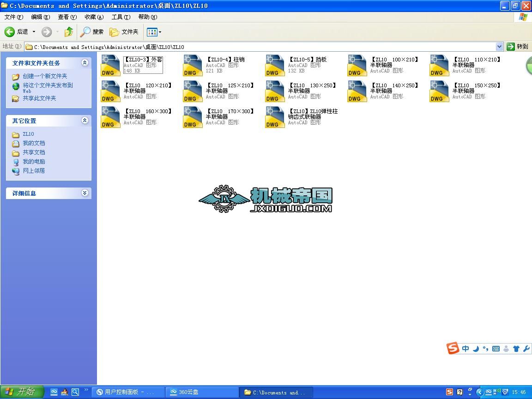The image size is (532, 399).
Task: Select the 【ZL10 160×300】半联轴器 DWG icon
Action: (110, 117)
